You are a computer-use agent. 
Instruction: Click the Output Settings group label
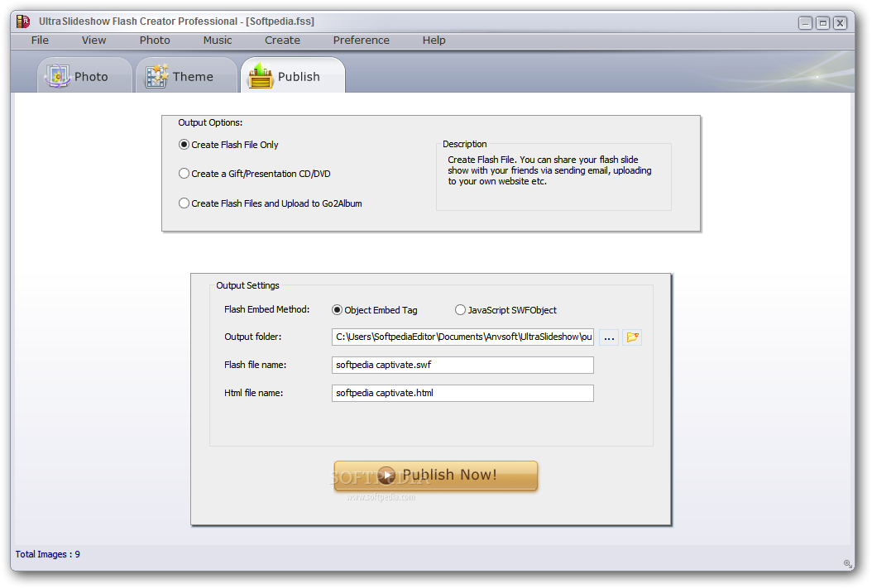(x=247, y=285)
